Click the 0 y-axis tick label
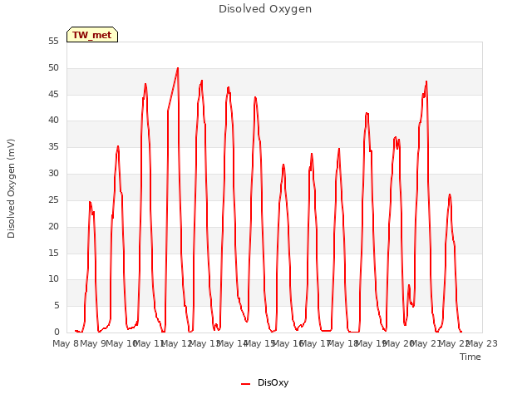 tap(57, 332)
